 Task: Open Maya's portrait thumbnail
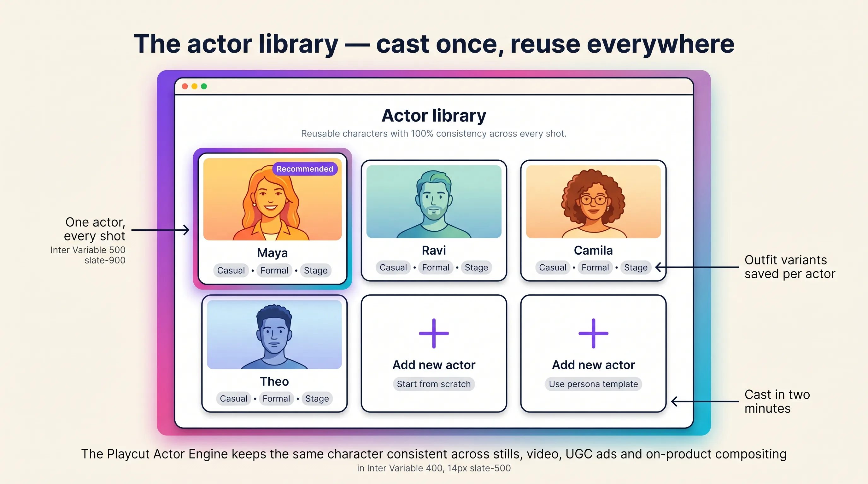pyautogui.click(x=272, y=199)
